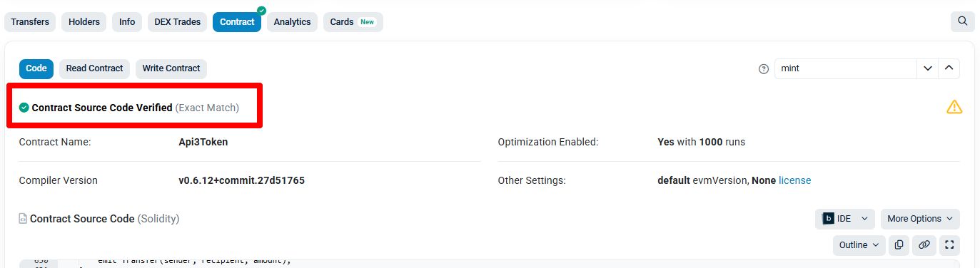Click the Read Contract button
Image resolution: width=980 pixels, height=268 pixels.
(94, 68)
